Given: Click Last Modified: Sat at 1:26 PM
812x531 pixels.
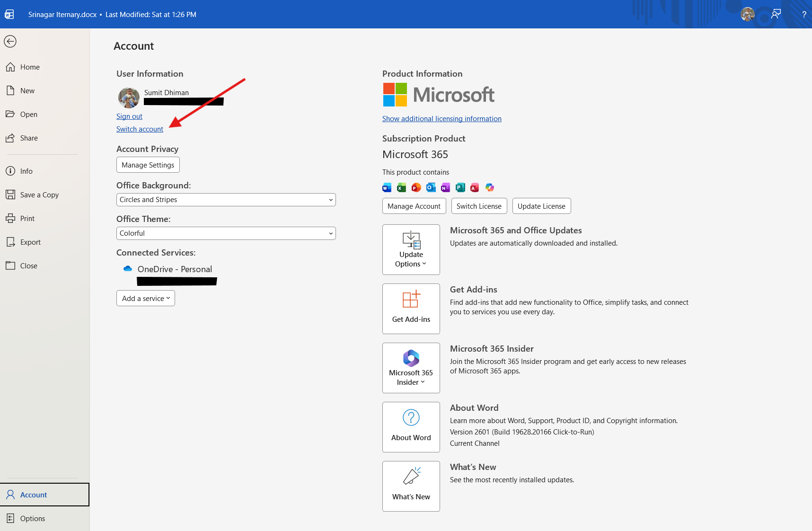Looking at the screenshot, I should tap(151, 15).
